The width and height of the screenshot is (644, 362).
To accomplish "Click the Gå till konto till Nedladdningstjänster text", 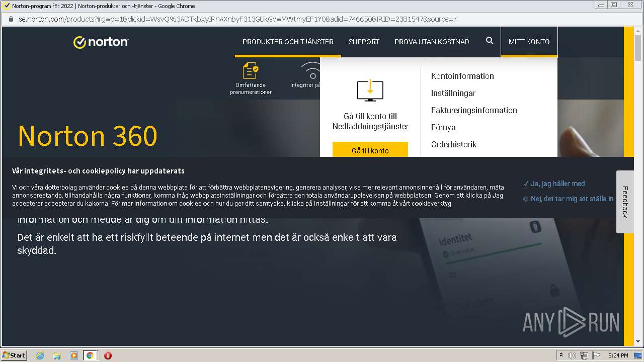I will 370,121.
